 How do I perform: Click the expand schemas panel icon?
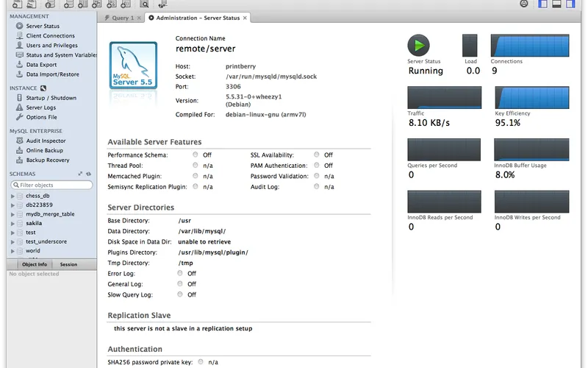80,174
